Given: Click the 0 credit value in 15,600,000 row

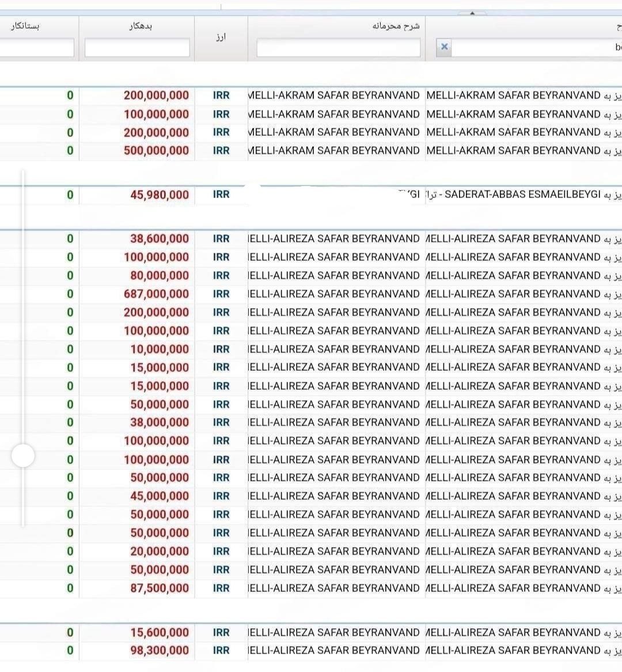Looking at the screenshot, I should (70, 633).
